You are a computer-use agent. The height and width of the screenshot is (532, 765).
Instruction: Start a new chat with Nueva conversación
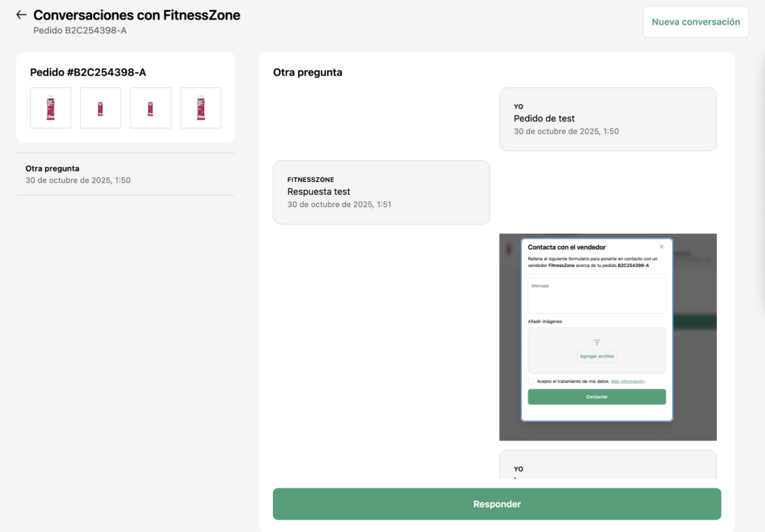coord(696,22)
